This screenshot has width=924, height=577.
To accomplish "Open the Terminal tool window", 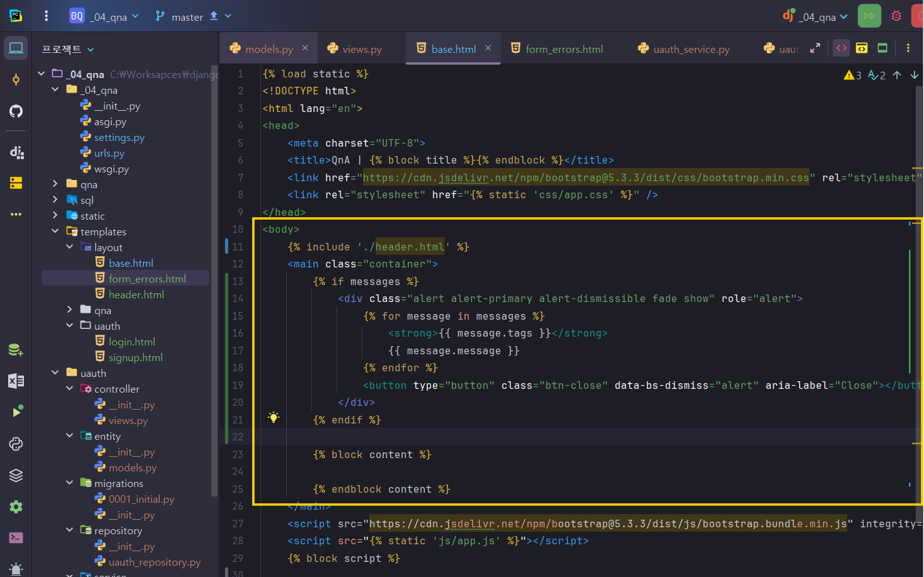I will tap(16, 537).
